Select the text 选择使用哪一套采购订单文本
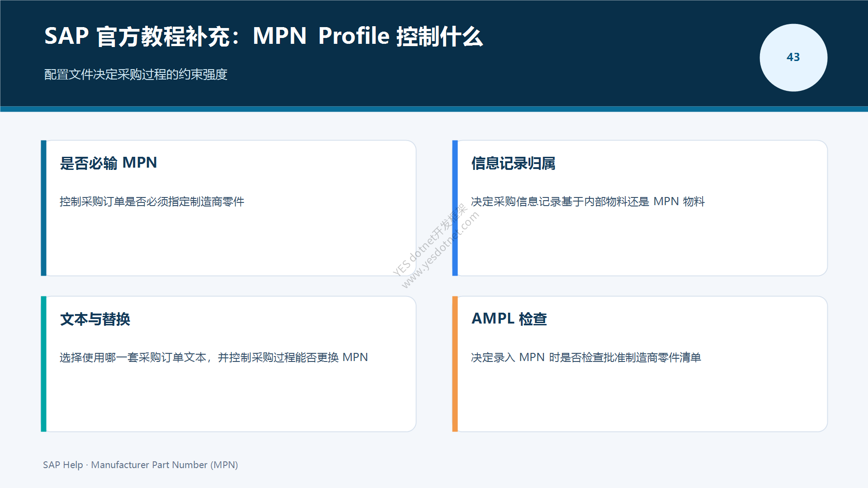The height and width of the screenshot is (488, 868). 133,357
